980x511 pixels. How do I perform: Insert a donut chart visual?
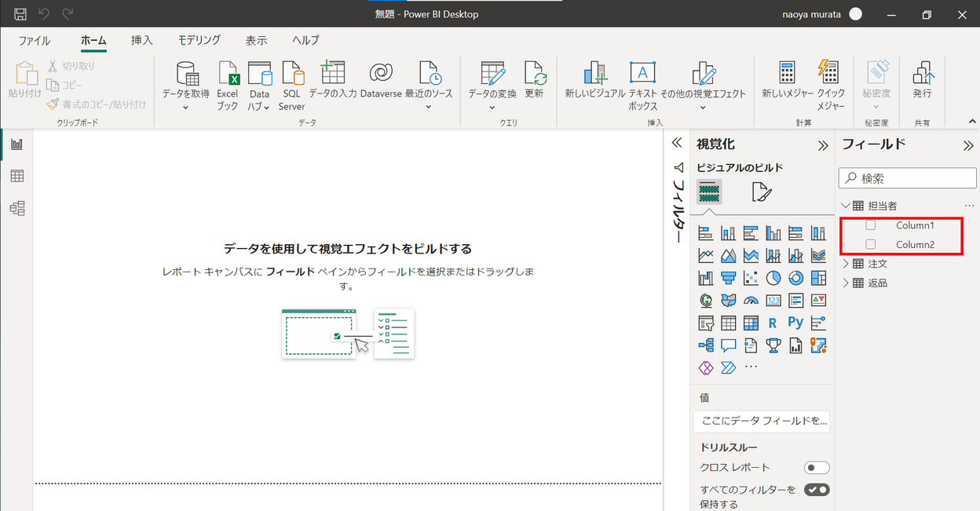tap(796, 279)
